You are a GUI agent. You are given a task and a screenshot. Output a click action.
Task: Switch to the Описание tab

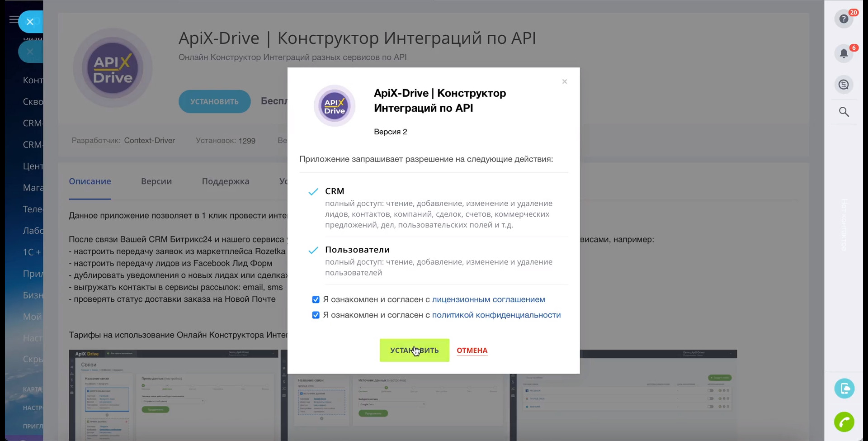coord(90,181)
